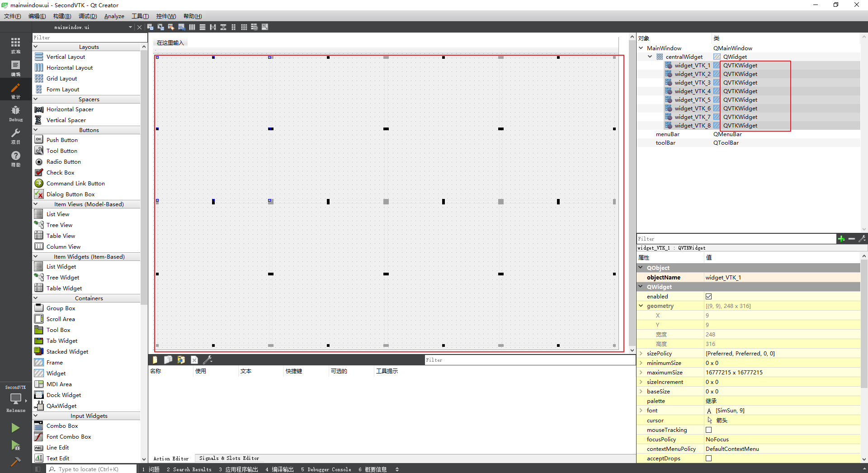Image resolution: width=868 pixels, height=473 pixels.
Task: Click the property editor Filter field
Action: [736, 239]
